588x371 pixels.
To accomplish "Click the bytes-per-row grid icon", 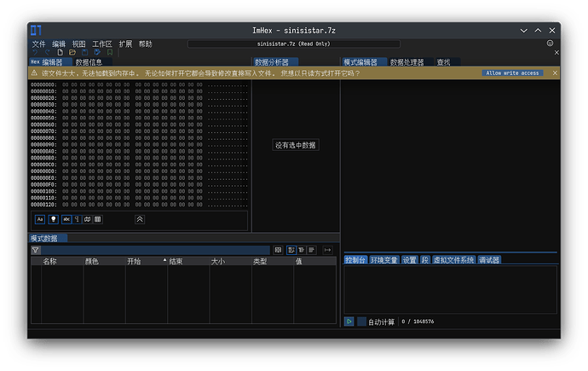I will click(x=98, y=219).
